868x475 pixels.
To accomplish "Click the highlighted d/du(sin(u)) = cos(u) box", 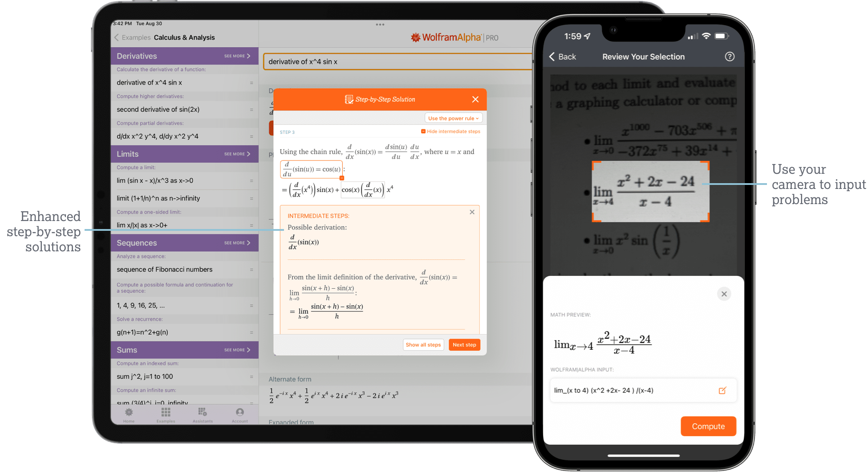I will (311, 169).
